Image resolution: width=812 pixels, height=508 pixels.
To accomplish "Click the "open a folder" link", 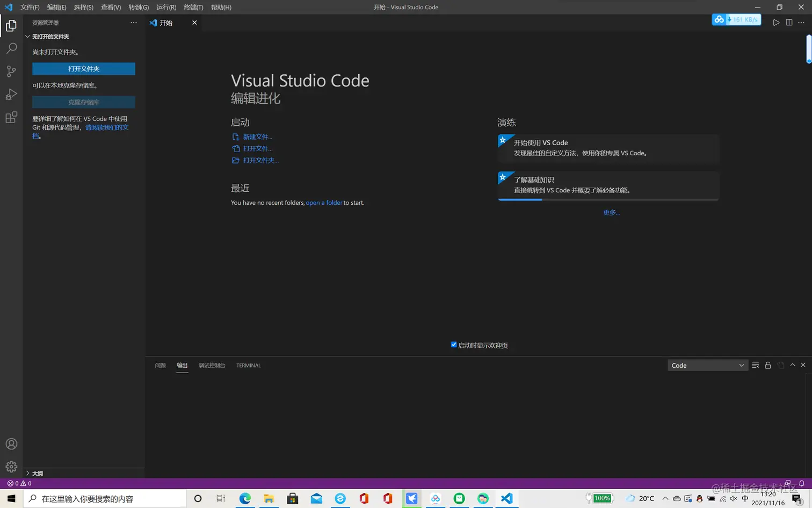I will [324, 203].
